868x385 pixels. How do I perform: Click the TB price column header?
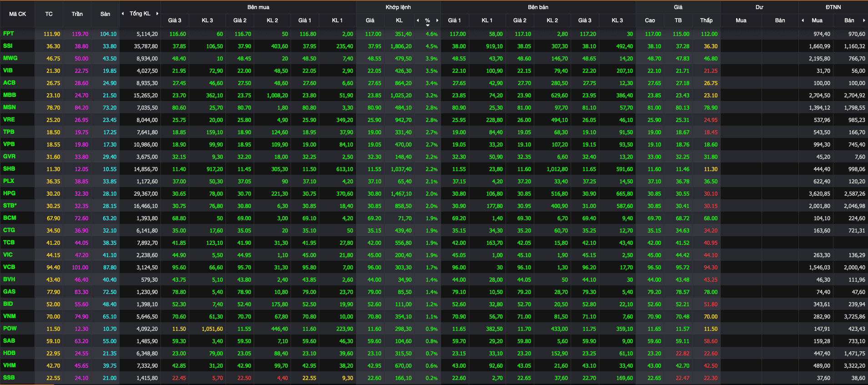pos(678,20)
